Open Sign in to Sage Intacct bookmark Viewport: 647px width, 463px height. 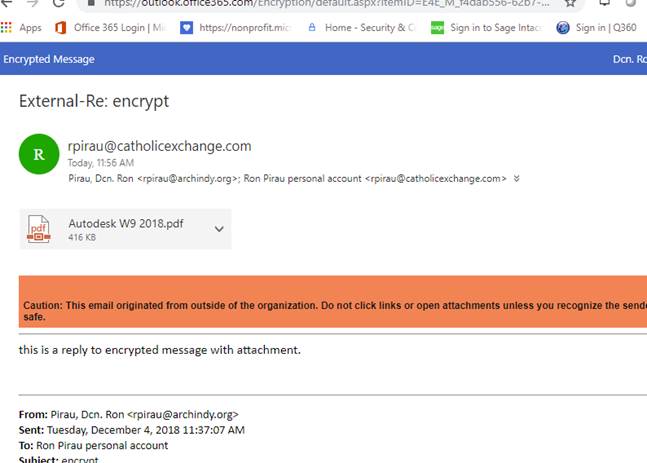437,28
